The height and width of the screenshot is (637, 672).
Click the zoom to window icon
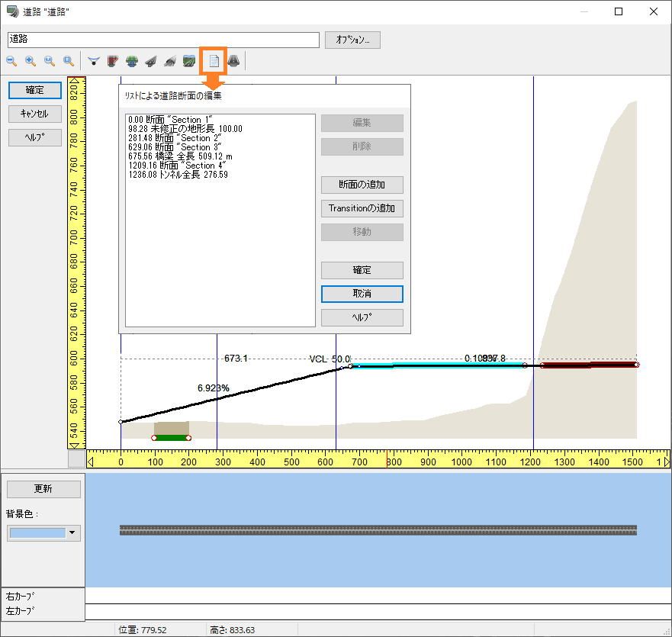(69, 61)
